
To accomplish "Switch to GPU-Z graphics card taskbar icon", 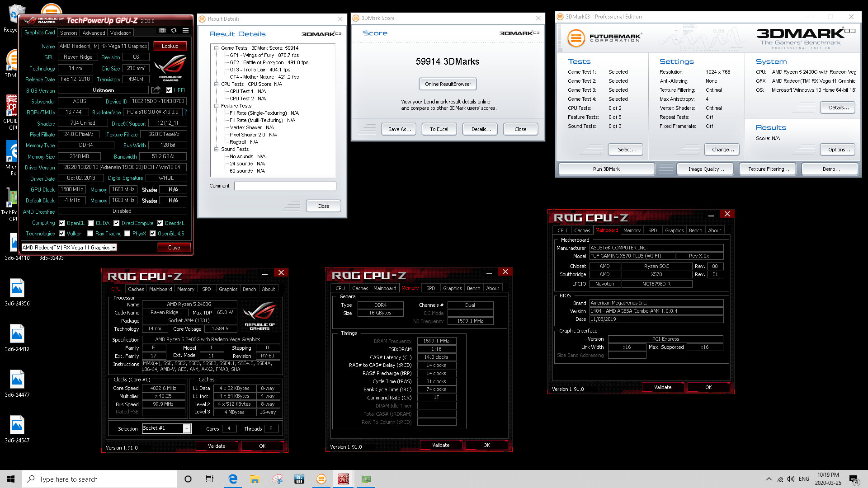I will pyautogui.click(x=366, y=479).
